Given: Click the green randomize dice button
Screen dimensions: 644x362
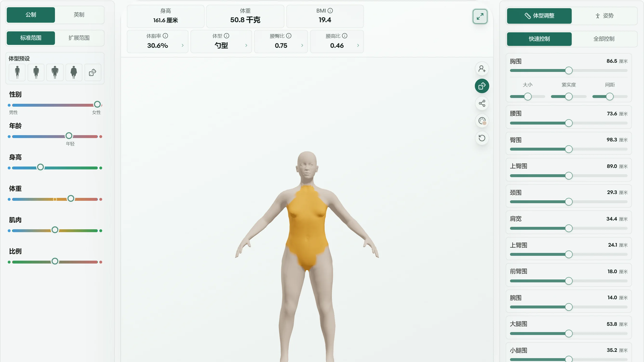Looking at the screenshot, I should [x=482, y=86].
